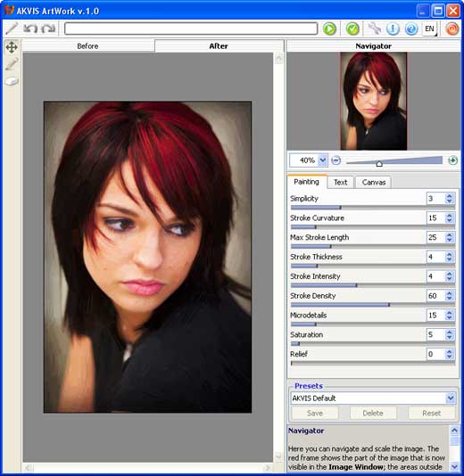Switch to the Before tab
The width and height of the screenshot is (464, 476).
pos(87,46)
